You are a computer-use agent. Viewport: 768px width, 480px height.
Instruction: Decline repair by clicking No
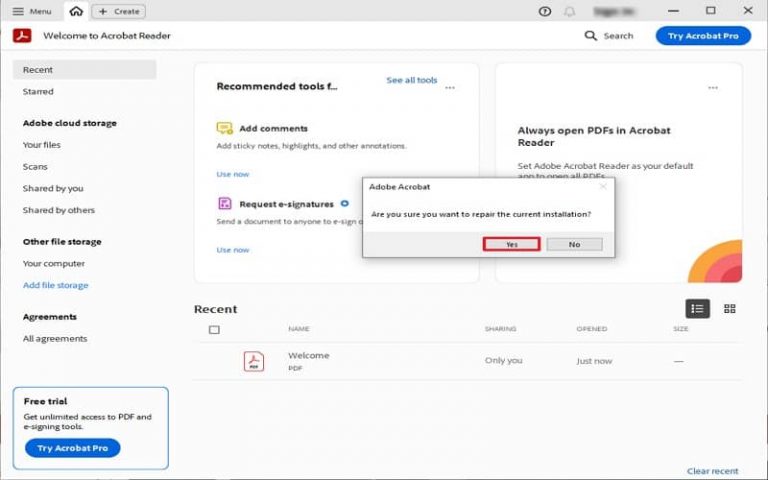(x=574, y=244)
